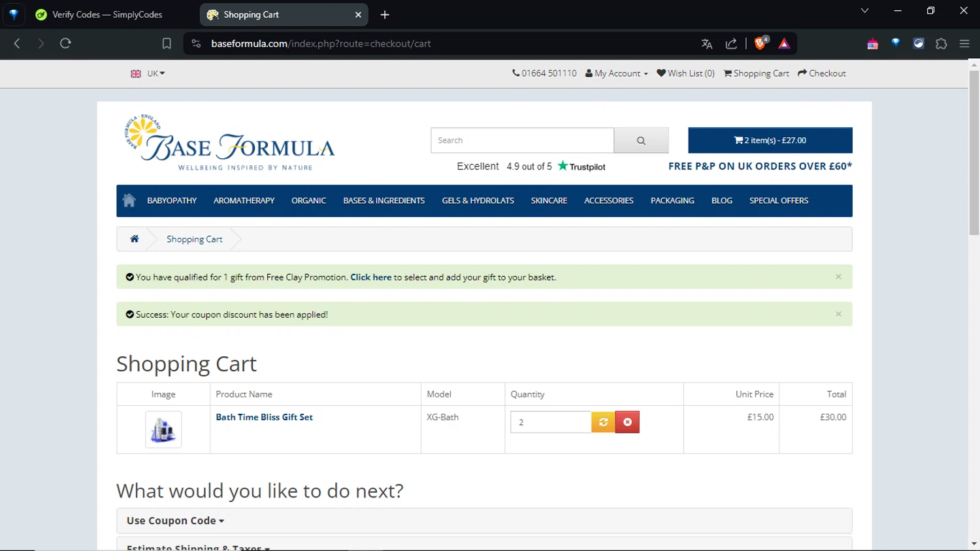980x551 pixels.
Task: Open Bath Time Bliss Gift Set thumbnail
Action: [x=163, y=429]
